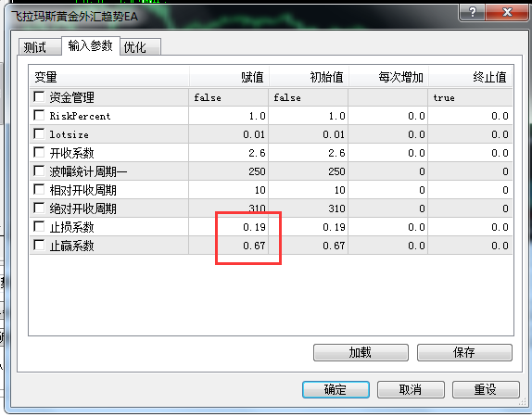Check the 波幅统计周期一 checkbox
532x417 pixels.
(x=39, y=171)
